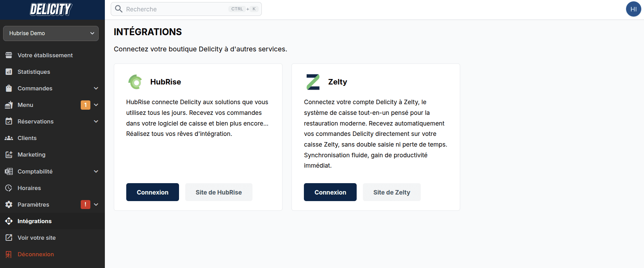The image size is (644, 268).
Task: Open the Horaires page
Action: pyautogui.click(x=52, y=188)
